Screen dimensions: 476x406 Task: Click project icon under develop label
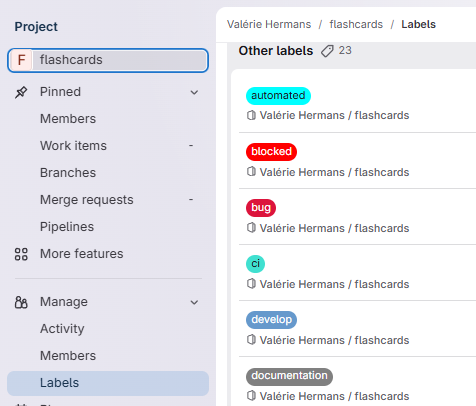[251, 340]
